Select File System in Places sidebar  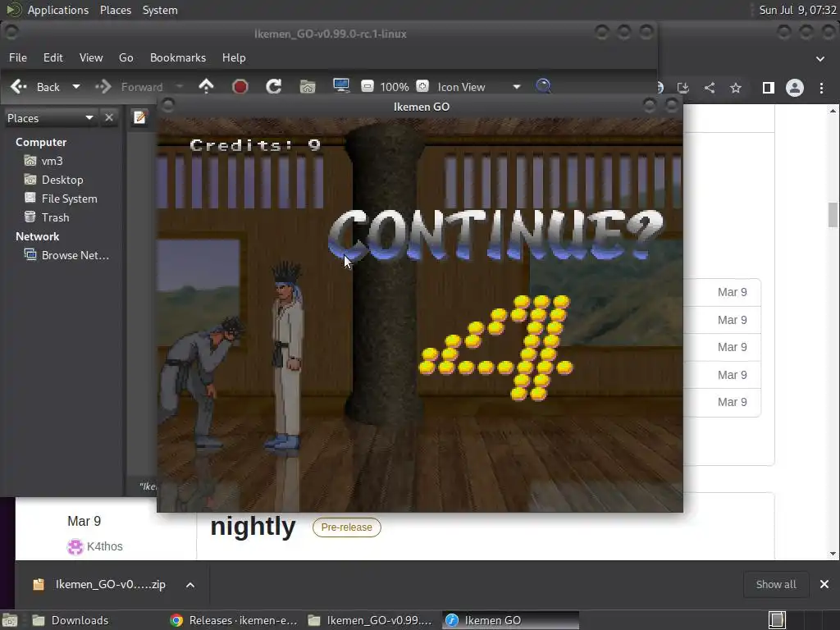(61, 199)
